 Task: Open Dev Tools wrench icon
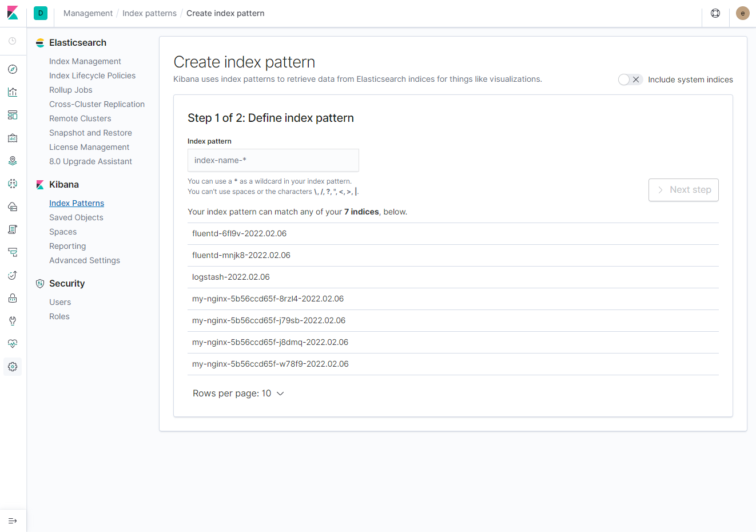pyautogui.click(x=13, y=321)
